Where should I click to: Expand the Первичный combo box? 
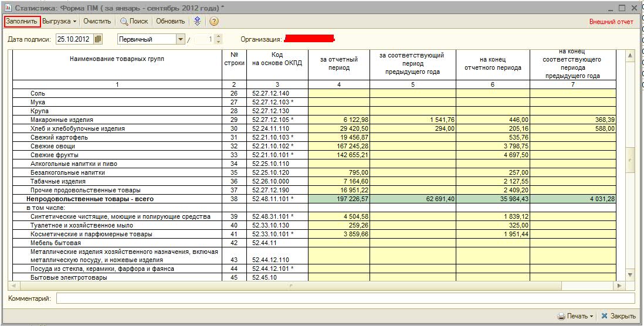(x=180, y=39)
